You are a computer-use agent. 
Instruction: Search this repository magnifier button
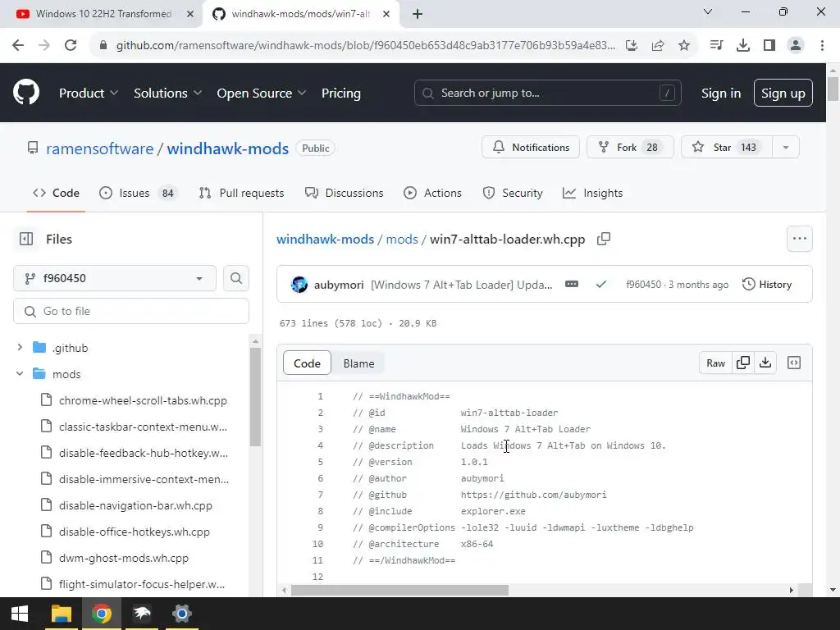pyautogui.click(x=235, y=279)
